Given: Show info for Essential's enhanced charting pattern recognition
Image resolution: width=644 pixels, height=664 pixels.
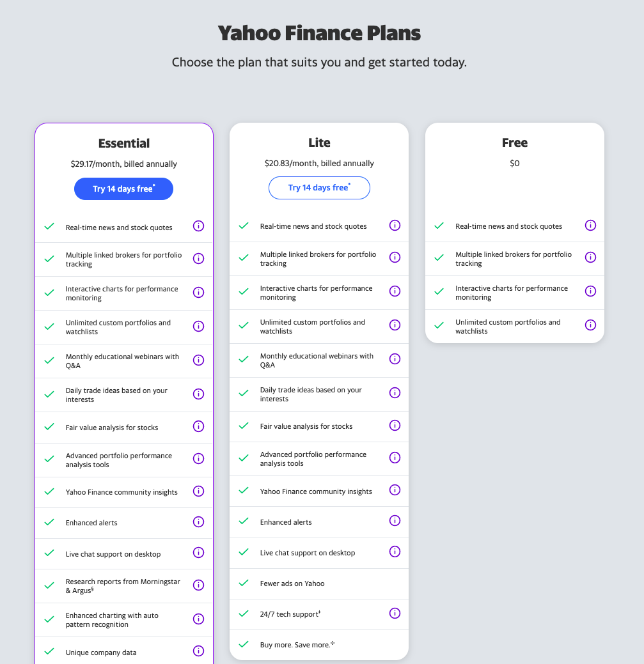Looking at the screenshot, I should coord(198,619).
